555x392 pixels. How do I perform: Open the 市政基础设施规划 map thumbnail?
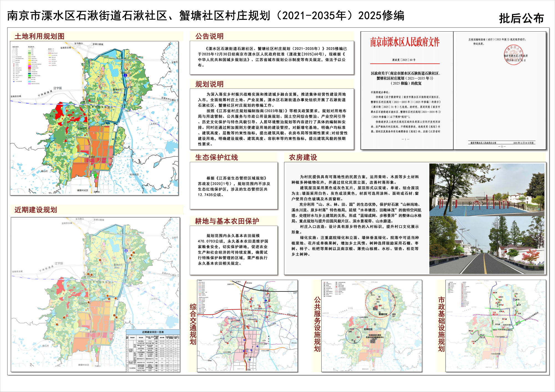coord(495,326)
